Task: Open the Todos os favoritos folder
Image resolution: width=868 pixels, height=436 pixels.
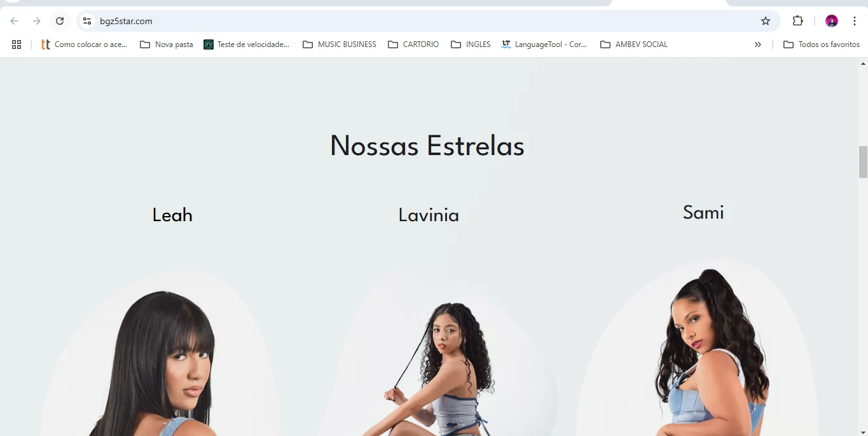Action: point(822,44)
